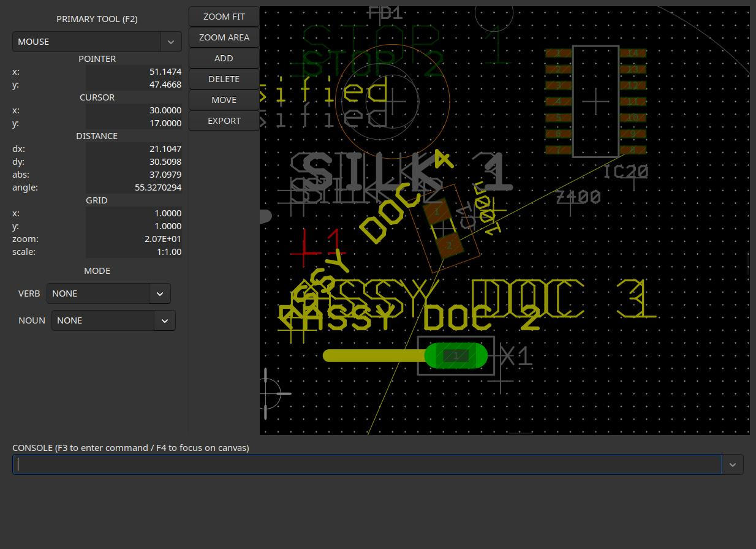The width and height of the screenshot is (756, 549).
Task: Select the GRID x value field
Action: [134, 213]
